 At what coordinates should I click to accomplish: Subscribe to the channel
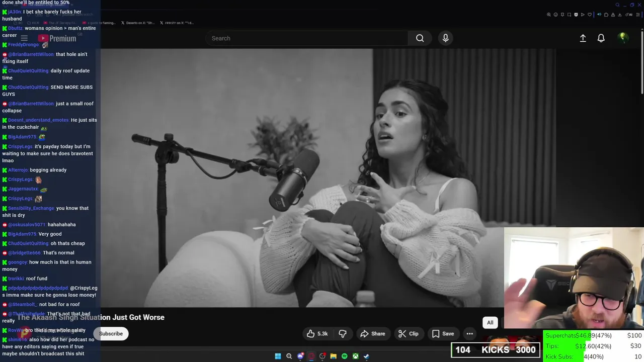pos(111,334)
